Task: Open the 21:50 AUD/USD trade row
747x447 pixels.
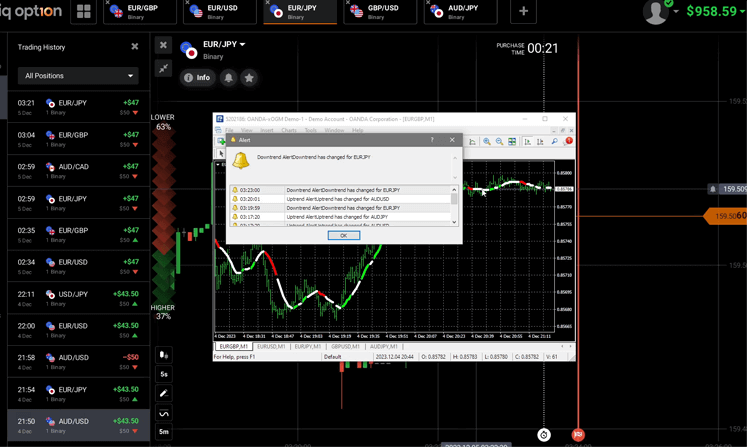Action: click(x=79, y=426)
